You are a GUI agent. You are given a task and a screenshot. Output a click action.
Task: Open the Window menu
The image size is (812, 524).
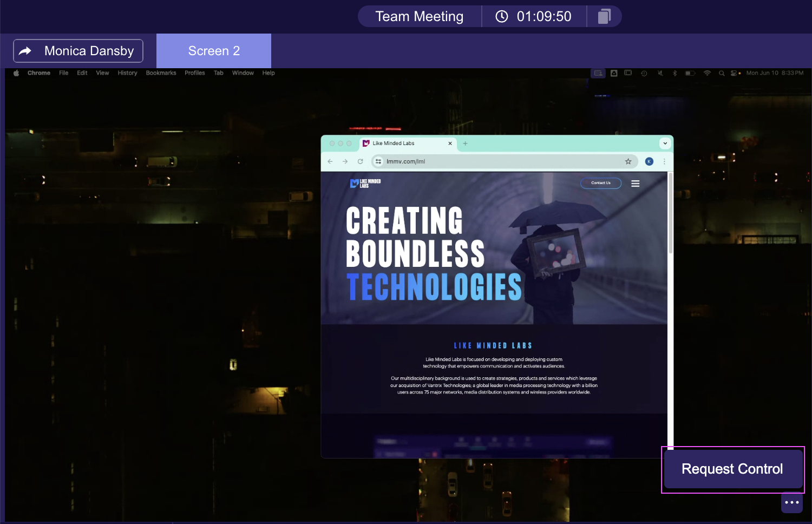pos(243,73)
